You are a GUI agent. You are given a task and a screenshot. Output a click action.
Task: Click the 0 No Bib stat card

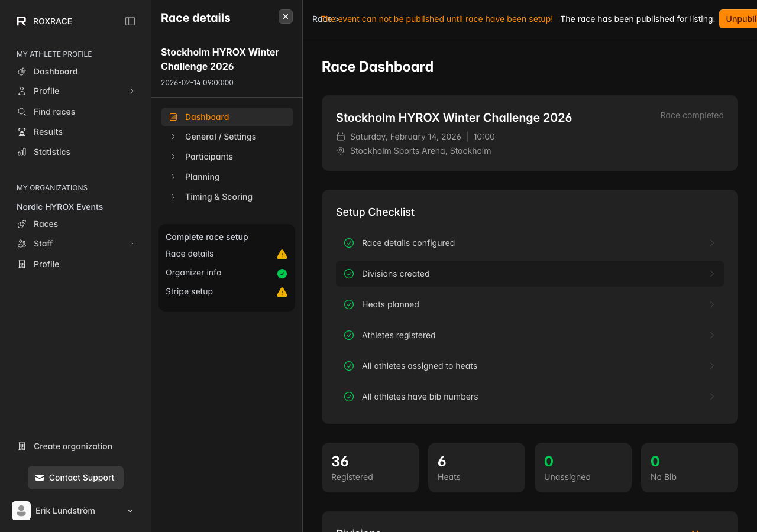[690, 468]
